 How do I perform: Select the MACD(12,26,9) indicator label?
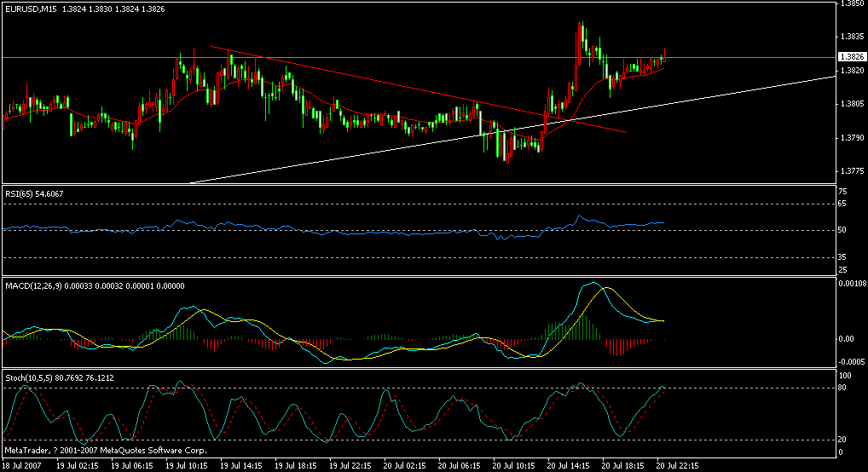[95, 286]
